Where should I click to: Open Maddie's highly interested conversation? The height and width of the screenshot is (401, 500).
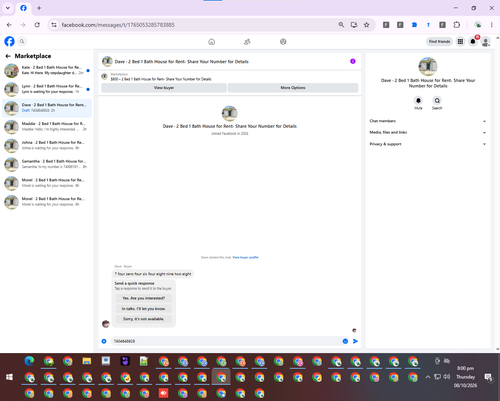[x=47, y=126]
